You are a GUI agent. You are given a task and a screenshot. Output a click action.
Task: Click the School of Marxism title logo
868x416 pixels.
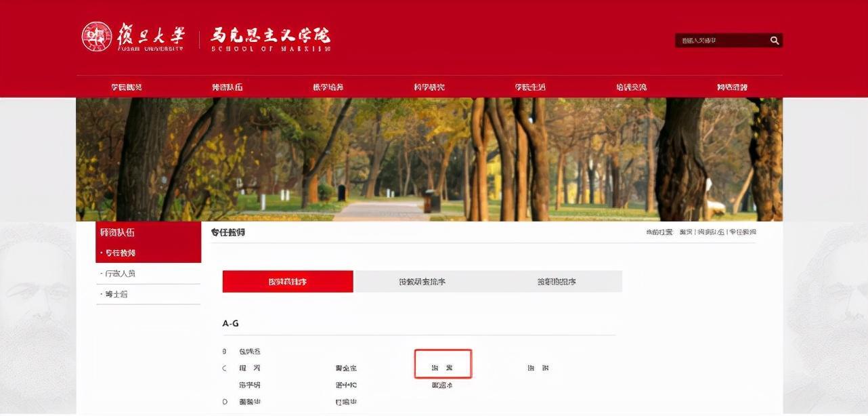[x=271, y=39]
